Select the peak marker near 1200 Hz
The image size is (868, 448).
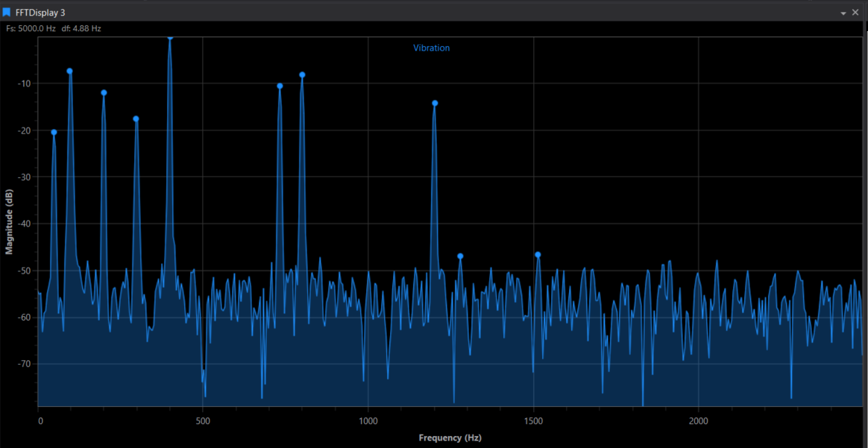coord(435,103)
